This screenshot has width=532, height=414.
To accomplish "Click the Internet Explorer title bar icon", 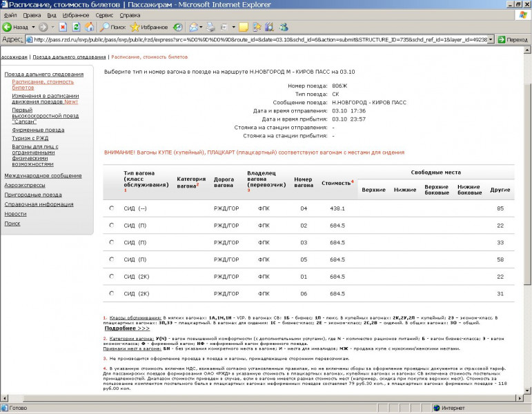I will (4, 4).
